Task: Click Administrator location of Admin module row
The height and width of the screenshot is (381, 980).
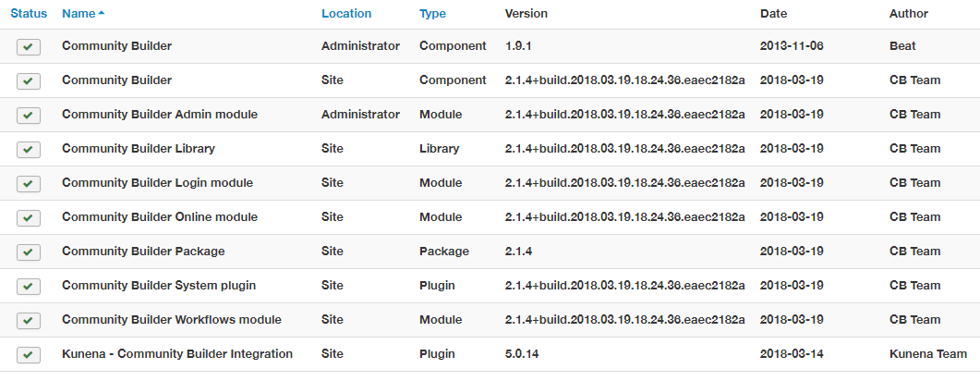Action: [x=360, y=115]
